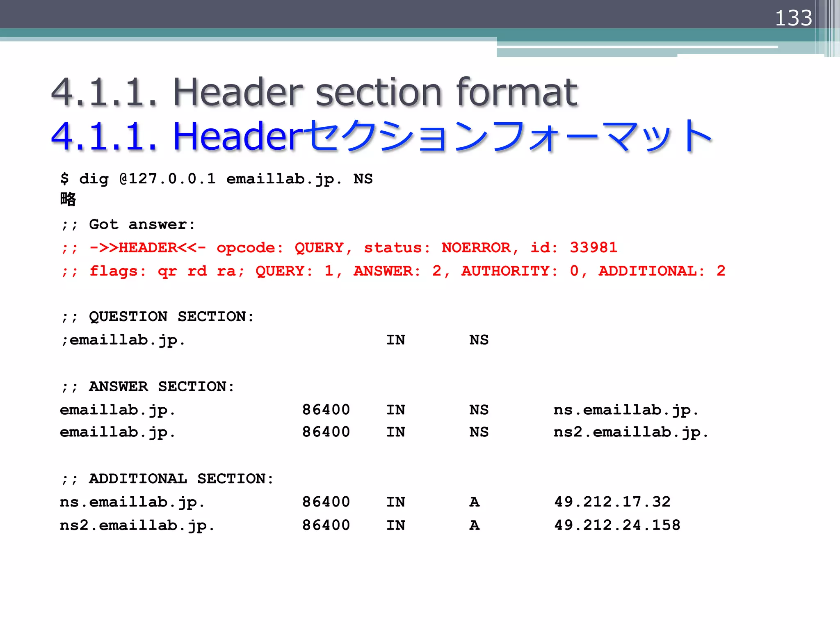Click the command line '$ dig @127.0.0.1 emaillab.jp. NS'
Image resolution: width=840 pixels, height=630 pixels.
[x=217, y=179]
